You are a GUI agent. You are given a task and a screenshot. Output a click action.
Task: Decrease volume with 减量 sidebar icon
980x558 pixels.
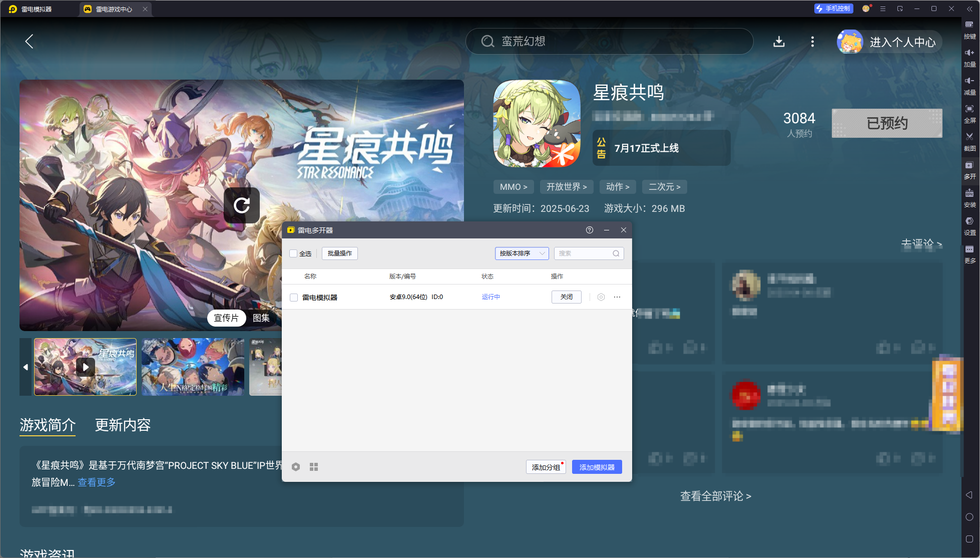click(x=969, y=86)
